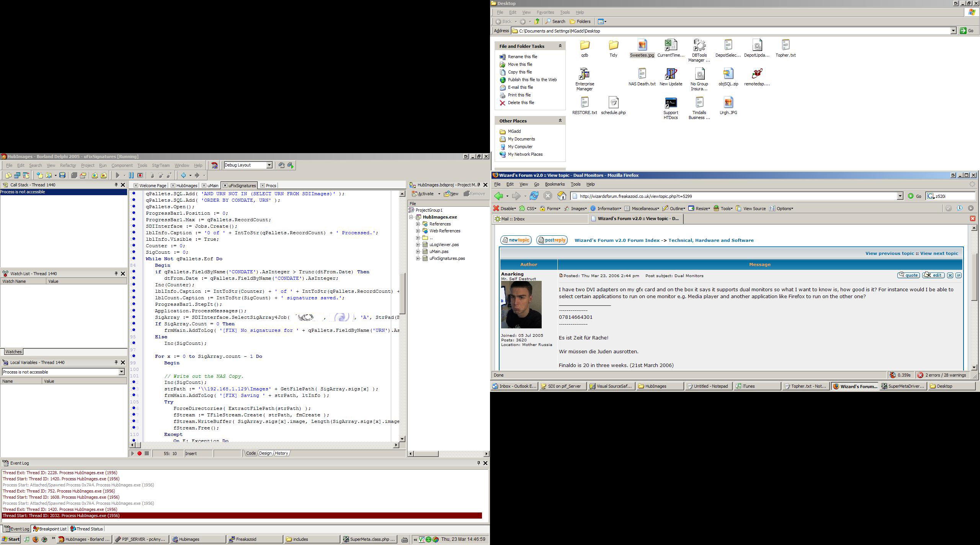Viewport: 980px width, 545px height.
Task: Toggle pin on the Local Variables panel
Action: (x=116, y=362)
